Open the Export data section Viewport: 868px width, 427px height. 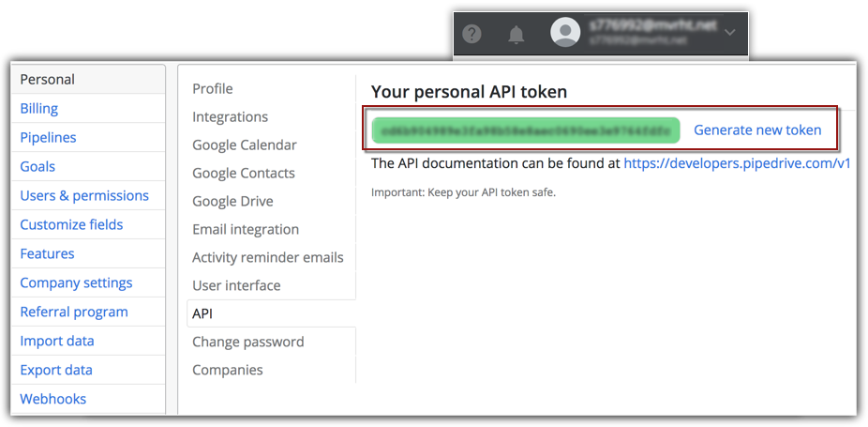coord(56,370)
